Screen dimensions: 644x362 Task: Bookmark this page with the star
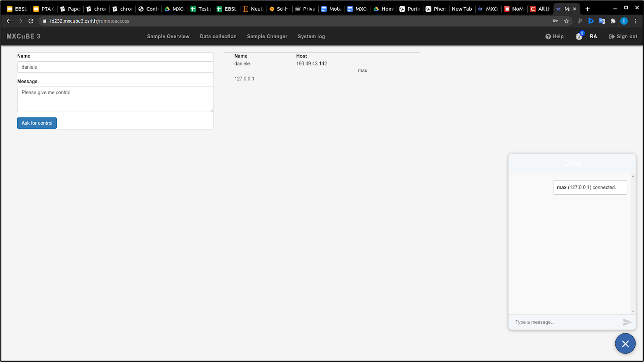click(566, 21)
